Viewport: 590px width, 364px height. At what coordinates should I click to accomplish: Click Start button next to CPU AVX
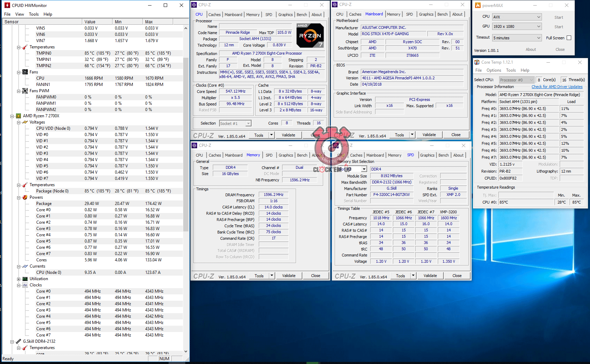(x=558, y=17)
